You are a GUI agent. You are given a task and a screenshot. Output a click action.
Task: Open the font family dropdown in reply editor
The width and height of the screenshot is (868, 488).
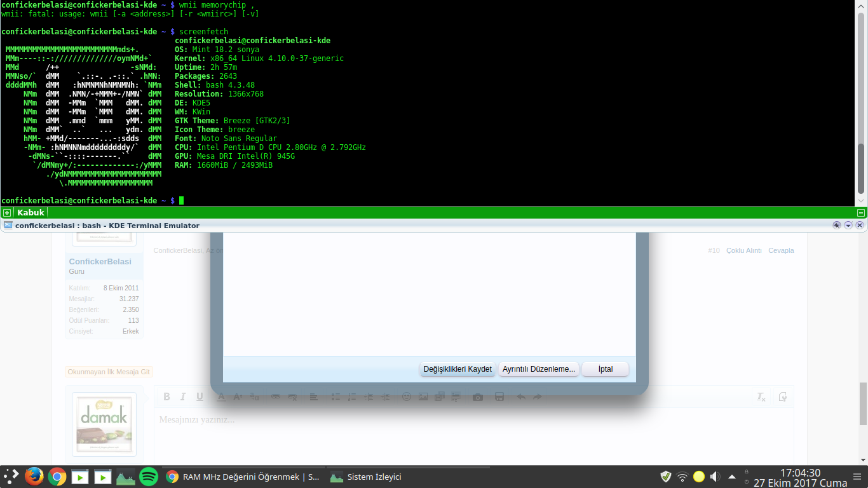254,396
